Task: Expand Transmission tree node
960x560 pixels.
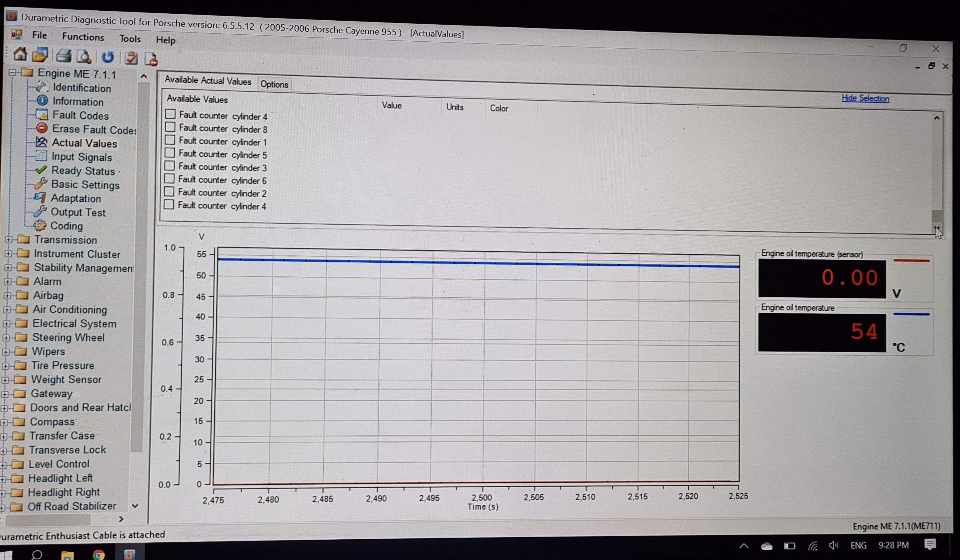Action: [9, 240]
